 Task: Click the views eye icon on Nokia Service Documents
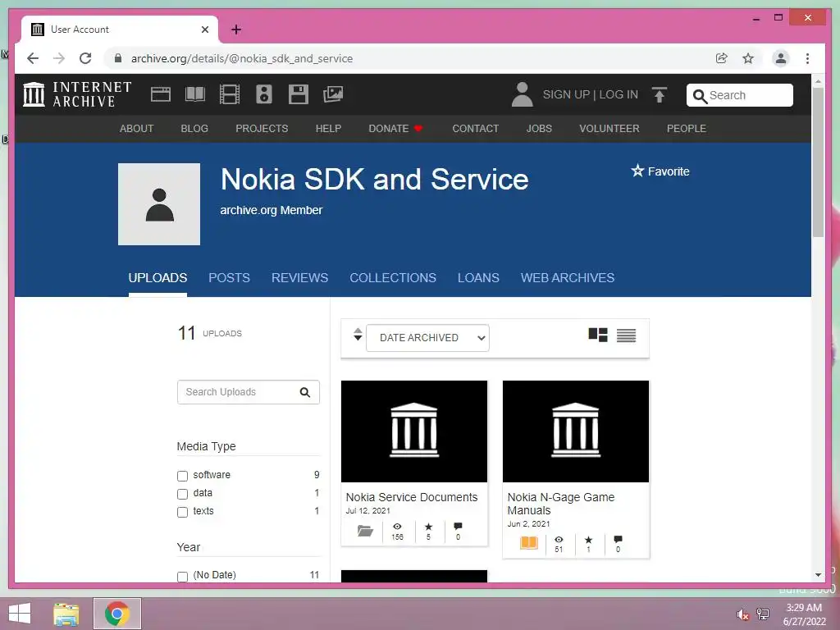click(397, 527)
